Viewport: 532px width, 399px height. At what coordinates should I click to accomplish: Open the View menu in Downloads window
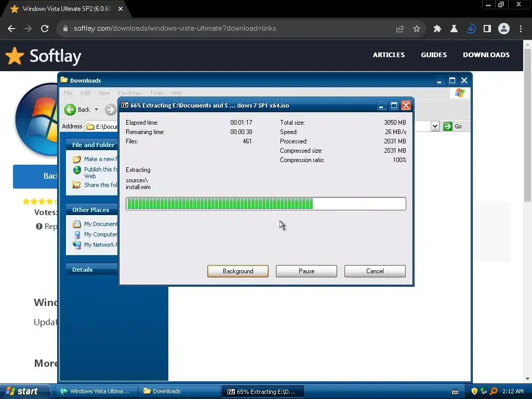pyautogui.click(x=104, y=93)
